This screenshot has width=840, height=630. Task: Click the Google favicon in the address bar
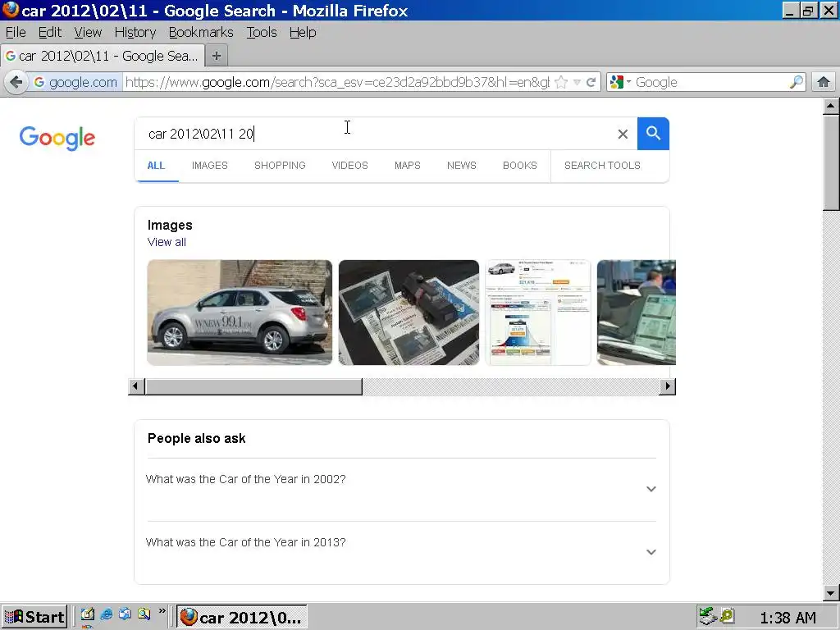[x=39, y=82]
